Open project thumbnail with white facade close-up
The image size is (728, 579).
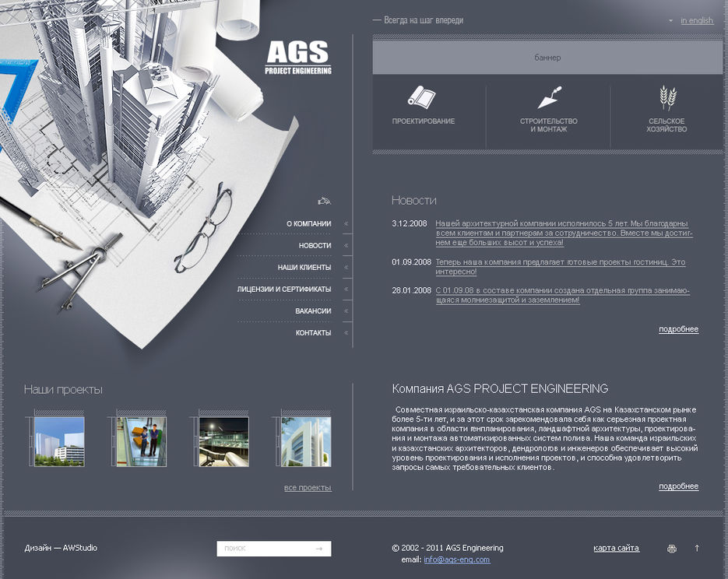click(x=306, y=442)
